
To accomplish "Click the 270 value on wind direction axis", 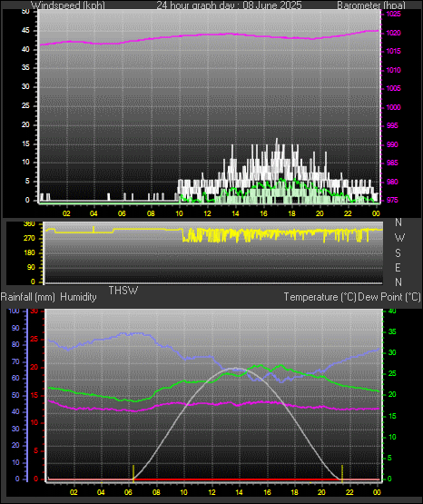I will point(30,239).
